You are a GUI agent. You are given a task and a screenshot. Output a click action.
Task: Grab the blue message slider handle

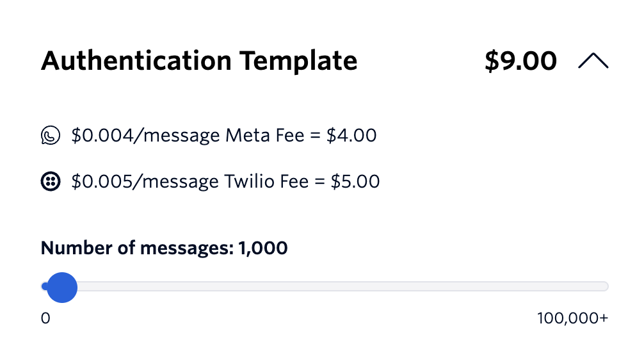(x=62, y=286)
